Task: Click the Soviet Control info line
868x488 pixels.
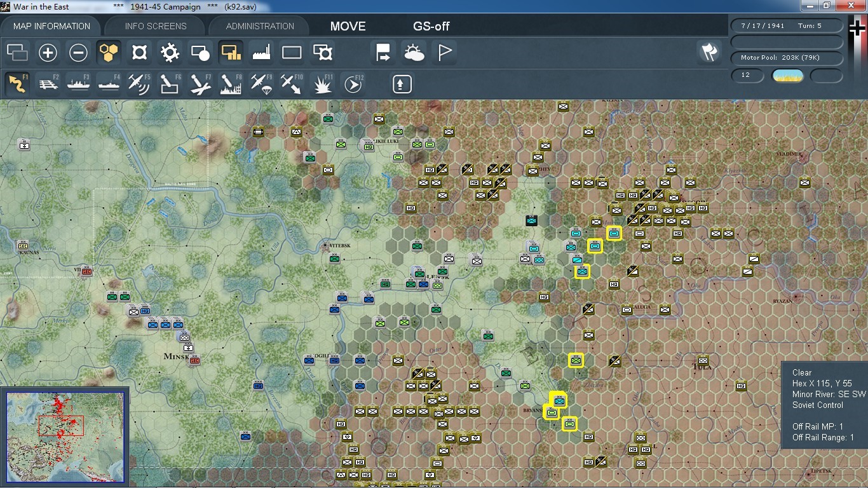Action: point(818,405)
